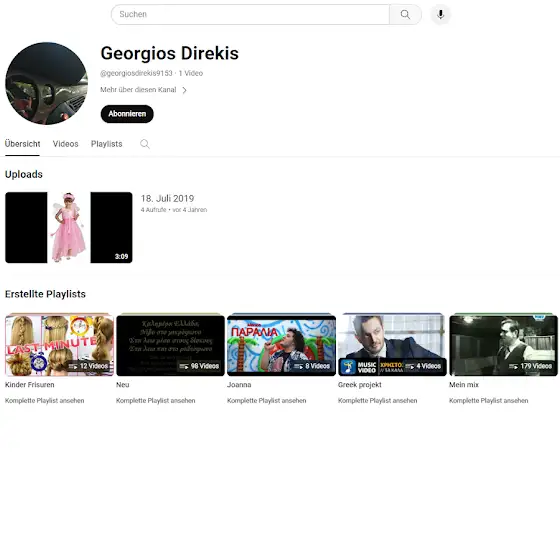Screen dimensions: 560x560
Task: View complete Kinder Frisuren playlist link
Action: click(45, 401)
